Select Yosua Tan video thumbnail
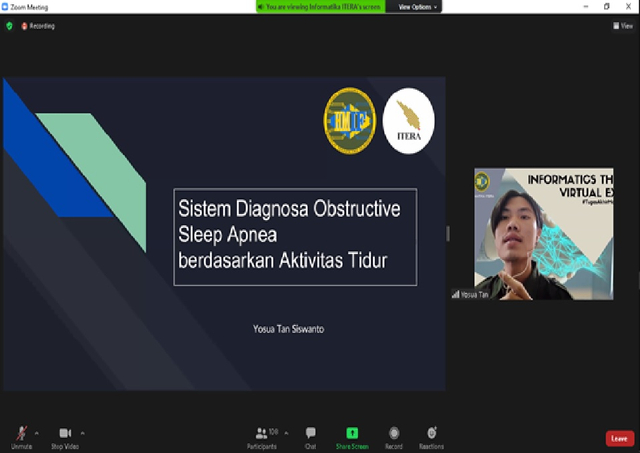Image resolution: width=640 pixels, height=453 pixels. pyautogui.click(x=543, y=234)
